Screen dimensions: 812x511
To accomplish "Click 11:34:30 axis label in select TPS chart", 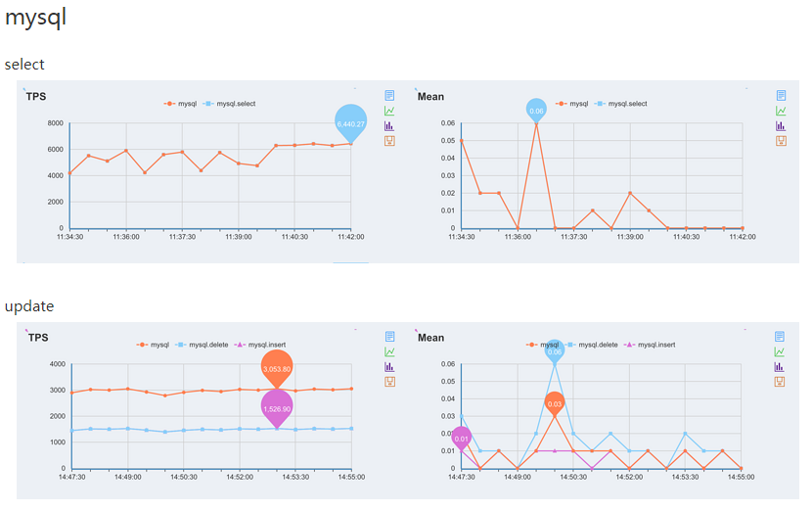I will (x=69, y=237).
